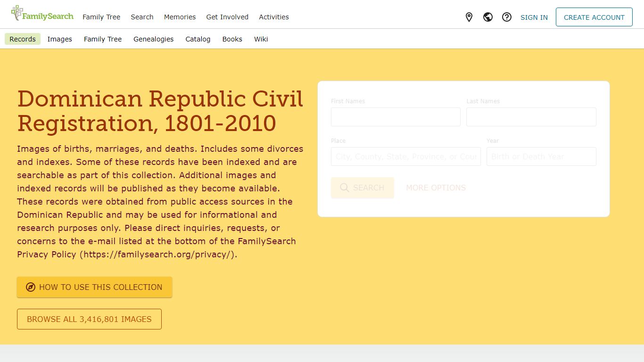Open the help question mark icon
This screenshot has width=644, height=362.
(507, 17)
